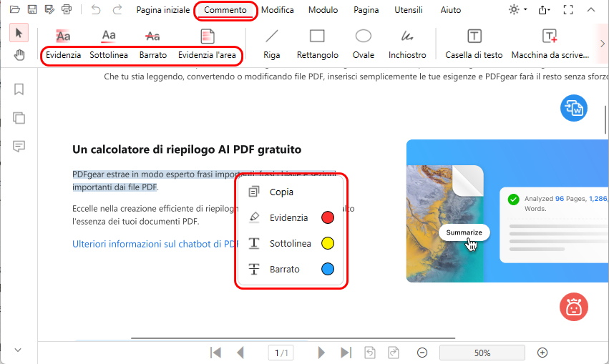Viewport: 609px width, 364px height.
Task: Zoom in with the plus button
Action: [542, 353]
